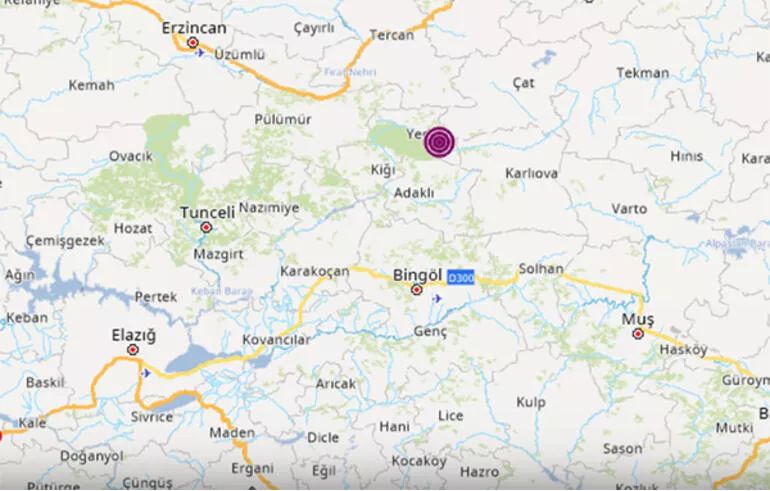Click the purple earthquake epicenter marker
This screenshot has height=491, width=770.
tap(439, 142)
